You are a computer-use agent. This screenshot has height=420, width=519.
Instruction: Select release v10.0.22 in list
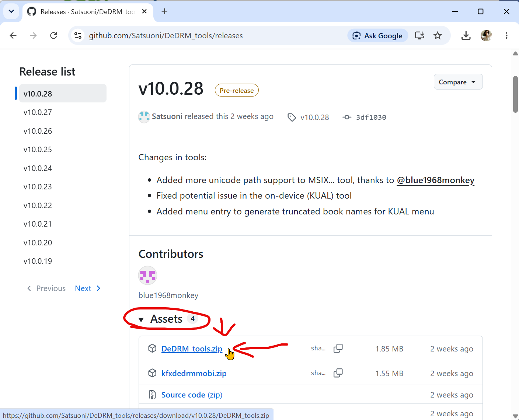tap(38, 206)
